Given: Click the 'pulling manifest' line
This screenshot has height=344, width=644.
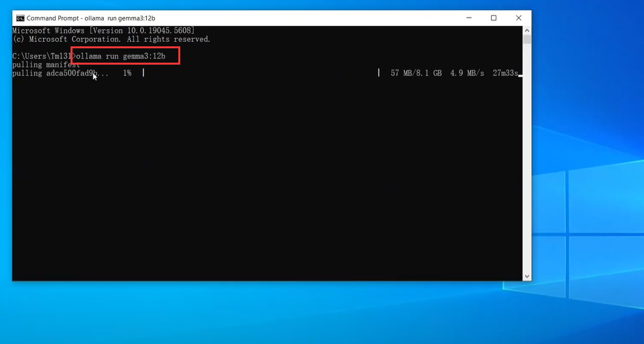Looking at the screenshot, I should (x=46, y=65).
